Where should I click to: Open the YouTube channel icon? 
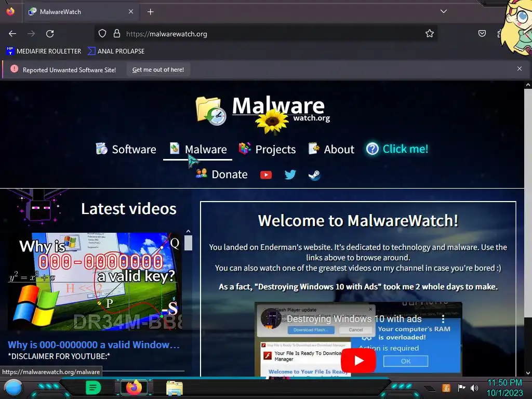click(266, 175)
